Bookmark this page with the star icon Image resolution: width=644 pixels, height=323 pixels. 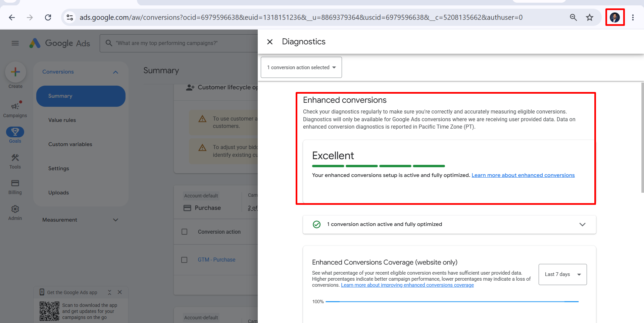click(x=590, y=17)
